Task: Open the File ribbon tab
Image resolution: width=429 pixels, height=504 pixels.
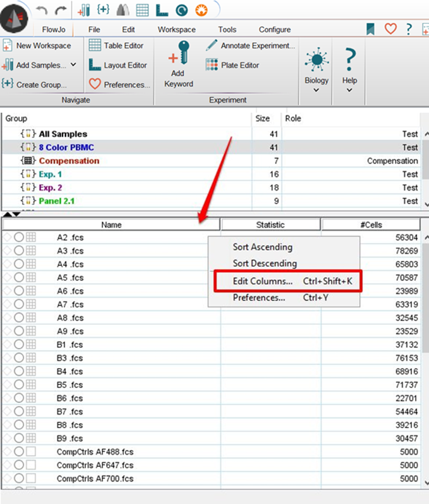Action: tap(94, 30)
